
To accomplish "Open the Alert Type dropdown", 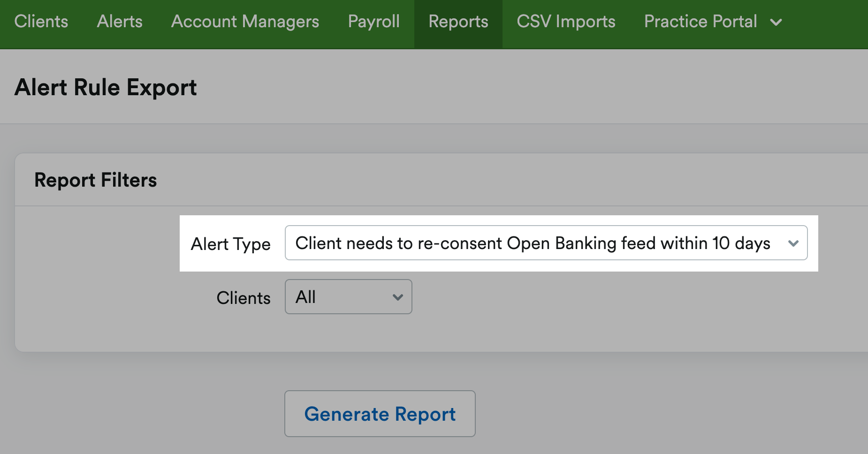I will (x=546, y=243).
